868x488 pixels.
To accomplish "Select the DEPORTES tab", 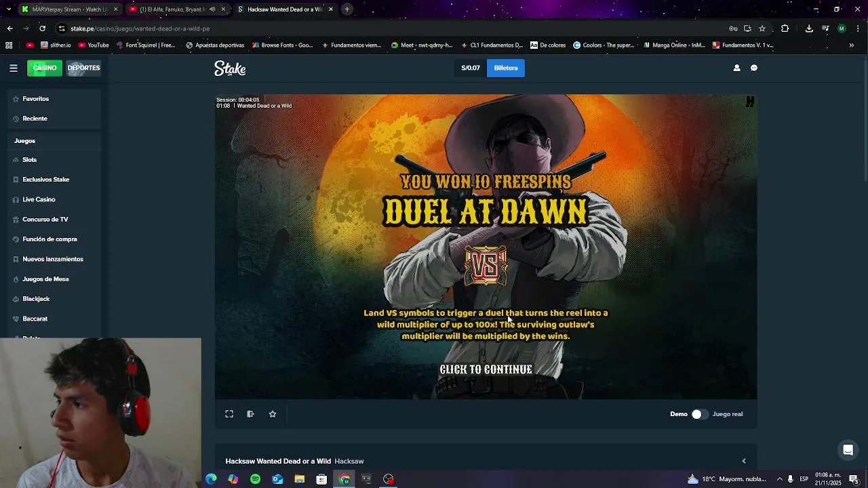I will point(83,68).
